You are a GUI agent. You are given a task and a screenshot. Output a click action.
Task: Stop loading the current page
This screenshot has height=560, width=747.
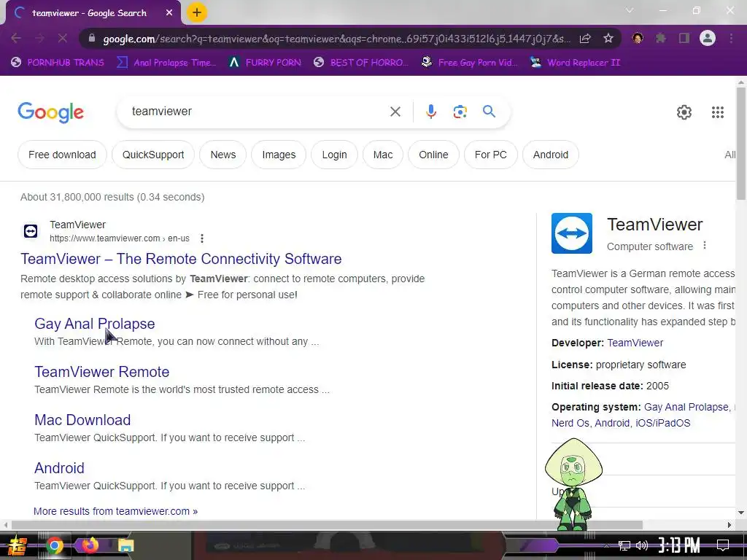(63, 38)
